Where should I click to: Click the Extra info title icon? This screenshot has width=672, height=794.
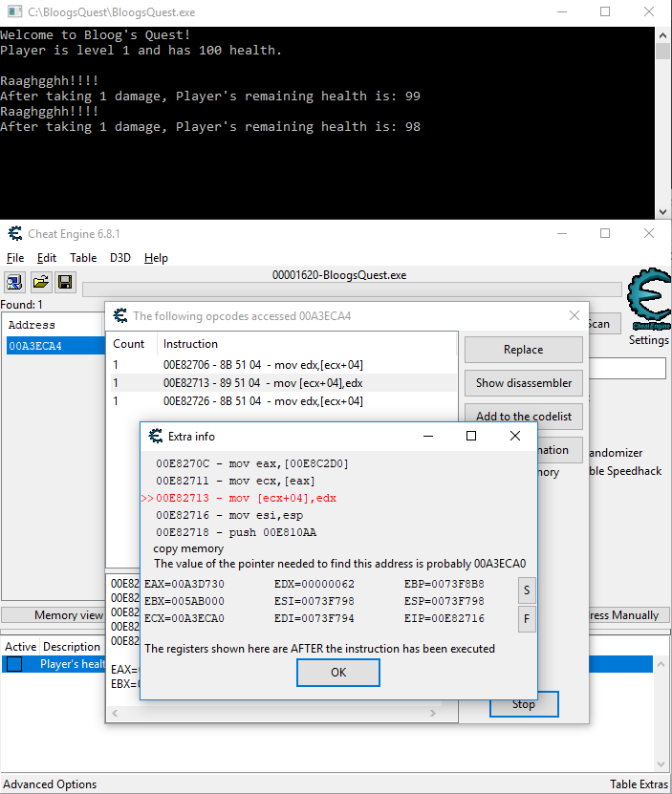pos(155,436)
